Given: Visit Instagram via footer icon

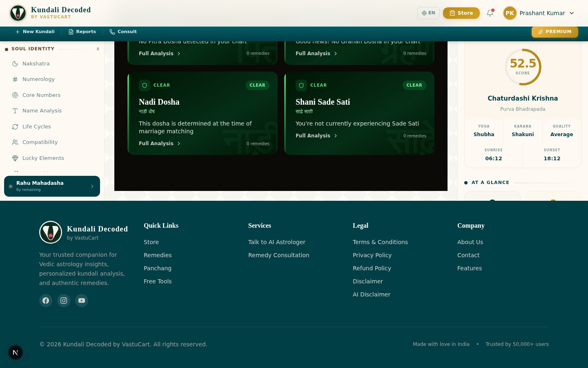Looking at the screenshot, I should click(x=64, y=301).
